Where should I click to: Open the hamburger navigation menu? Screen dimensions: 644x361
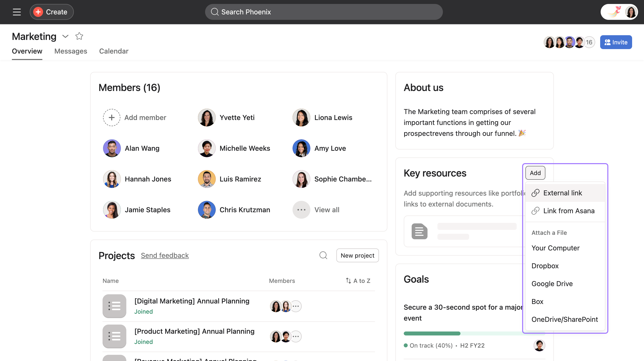[17, 12]
